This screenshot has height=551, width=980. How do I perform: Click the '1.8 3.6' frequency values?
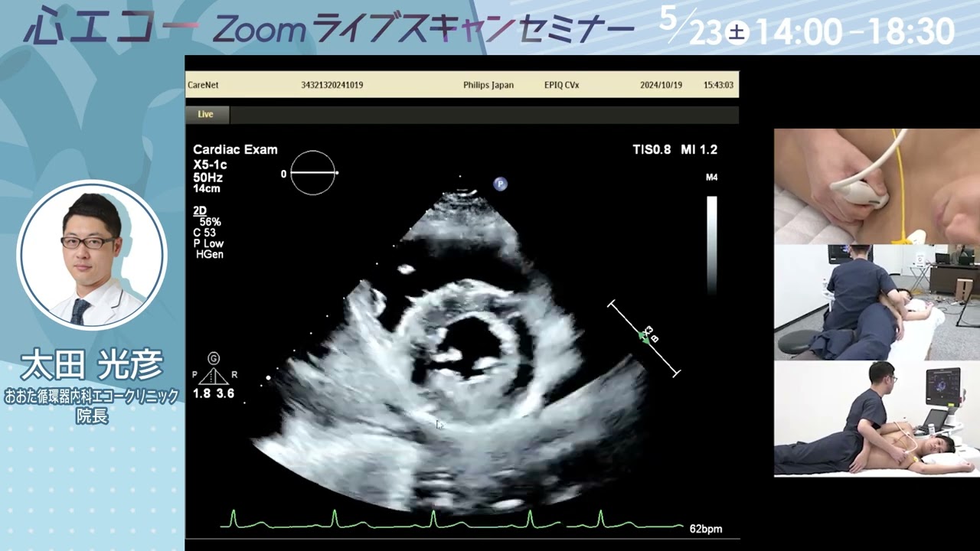click(x=214, y=393)
